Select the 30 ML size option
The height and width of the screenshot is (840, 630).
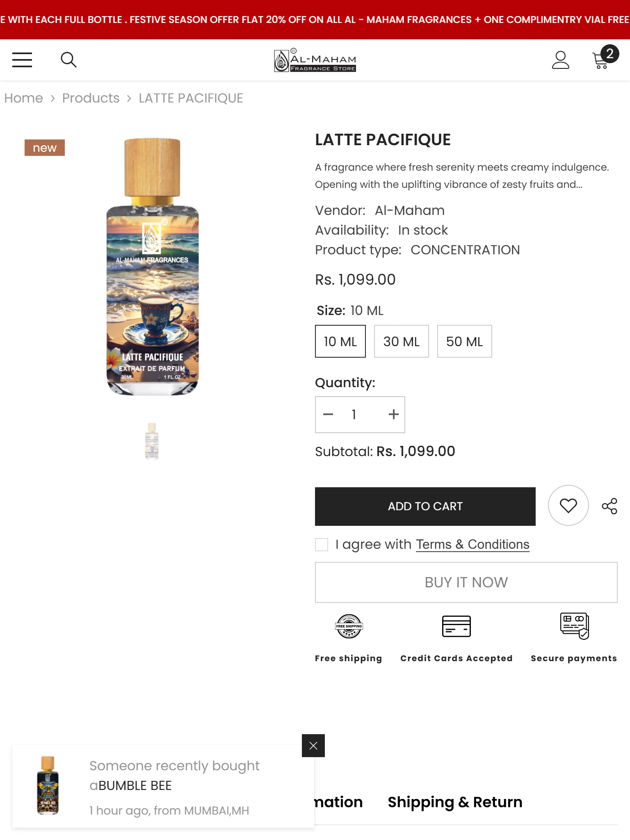(x=401, y=341)
